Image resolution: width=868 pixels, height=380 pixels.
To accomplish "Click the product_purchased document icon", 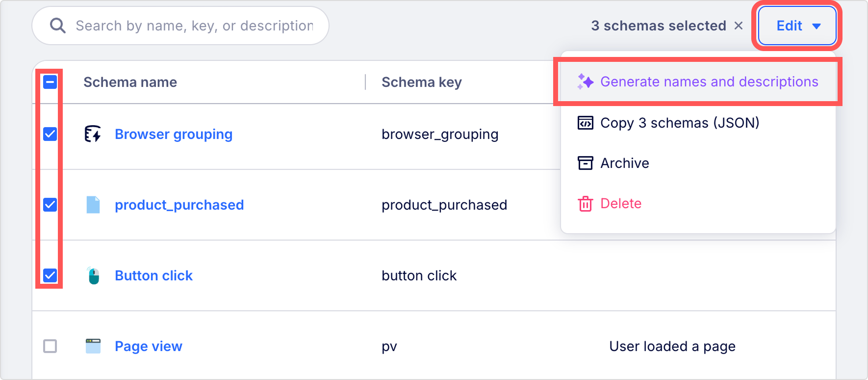I will [93, 205].
